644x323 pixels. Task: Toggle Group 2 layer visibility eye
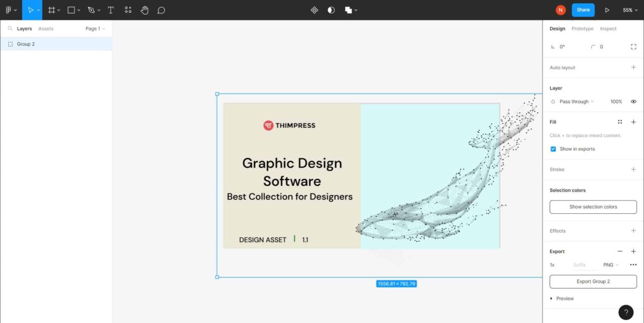[633, 101]
